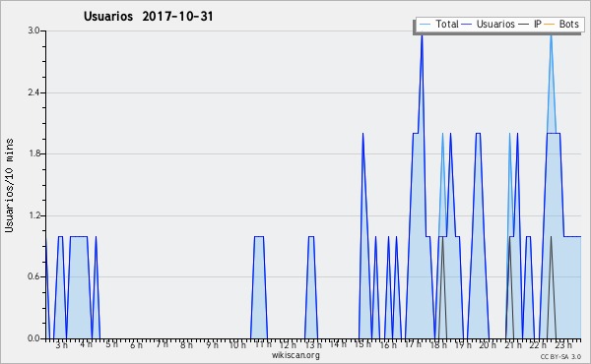591x364 pixels.
Task: Click the '8 h' x-axis label
Action: click(x=186, y=344)
